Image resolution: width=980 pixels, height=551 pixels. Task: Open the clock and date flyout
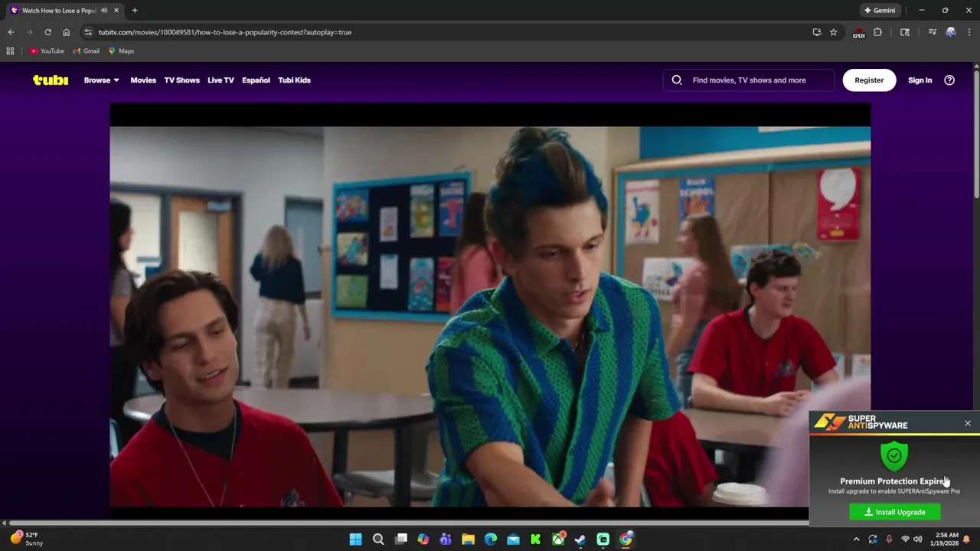[946, 540]
